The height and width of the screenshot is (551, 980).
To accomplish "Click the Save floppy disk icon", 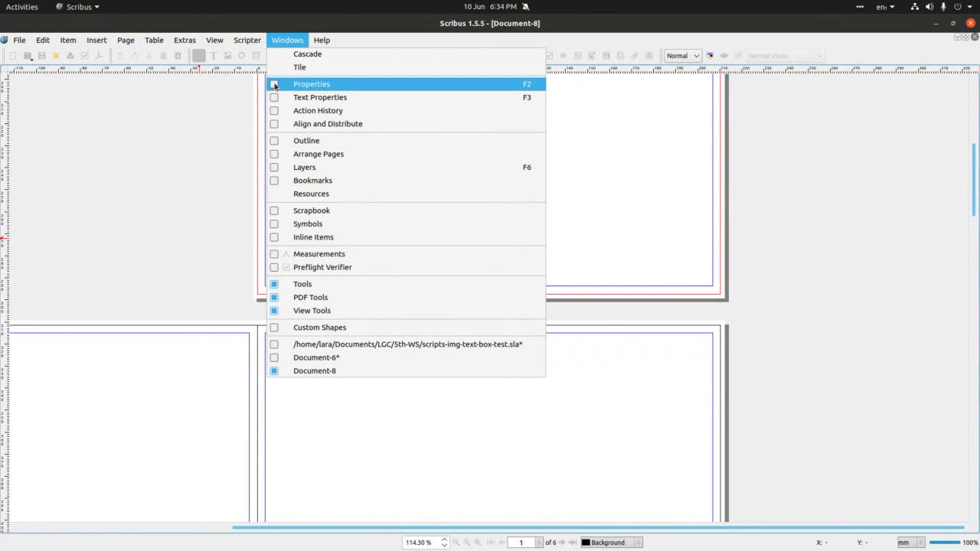I will coord(41,56).
